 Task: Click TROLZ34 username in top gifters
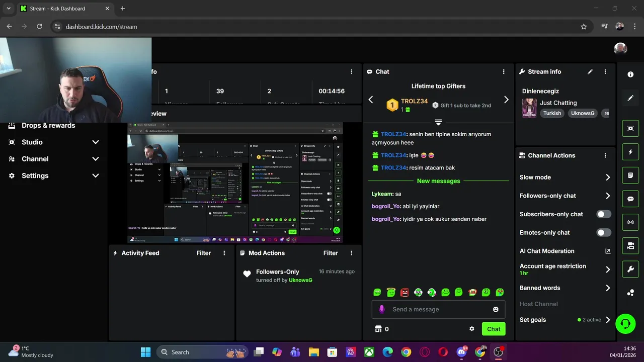click(414, 101)
